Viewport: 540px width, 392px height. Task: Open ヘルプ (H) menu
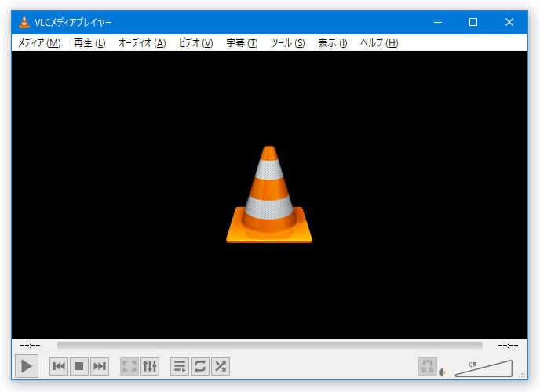(x=379, y=43)
